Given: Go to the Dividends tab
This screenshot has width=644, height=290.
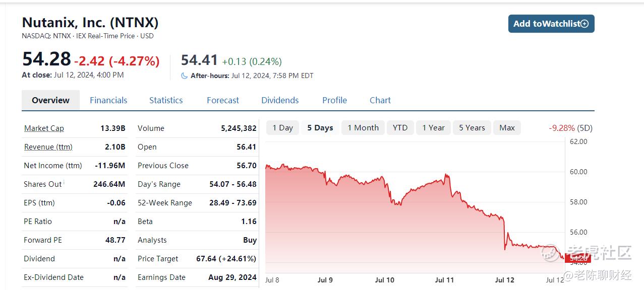Looking at the screenshot, I should 280,100.
